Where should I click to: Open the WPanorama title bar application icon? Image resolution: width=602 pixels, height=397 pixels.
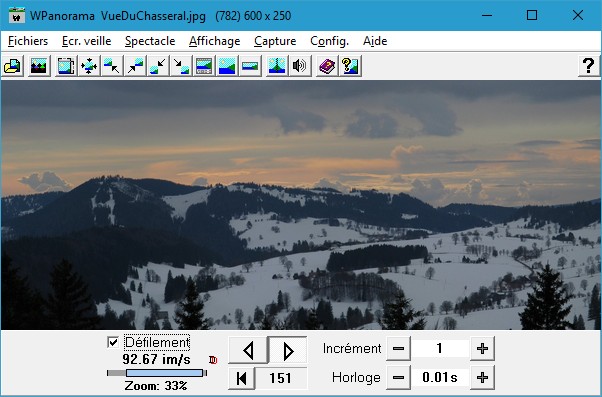pyautogui.click(x=17, y=15)
